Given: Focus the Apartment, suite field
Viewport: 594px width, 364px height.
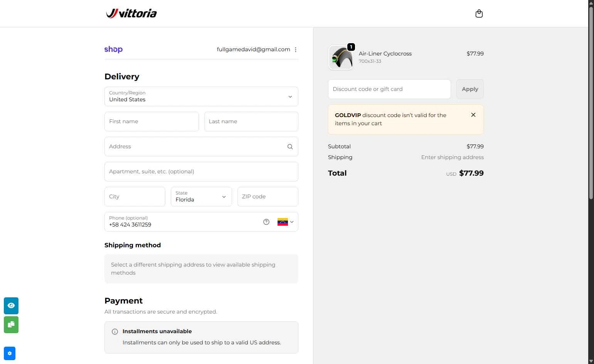Looking at the screenshot, I should click(x=201, y=171).
